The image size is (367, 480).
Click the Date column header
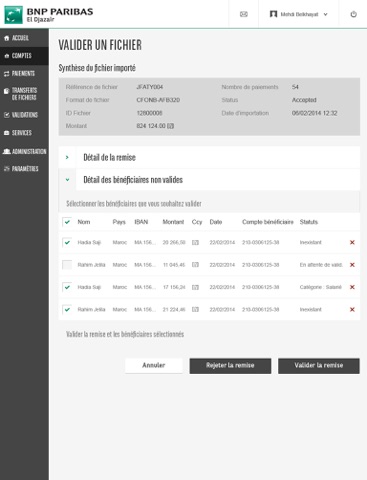216,222
